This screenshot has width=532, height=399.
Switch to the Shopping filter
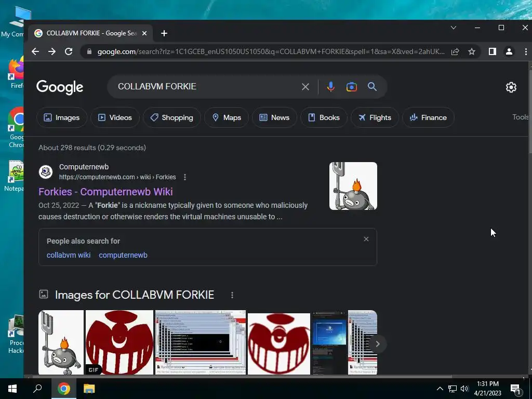pyautogui.click(x=171, y=117)
